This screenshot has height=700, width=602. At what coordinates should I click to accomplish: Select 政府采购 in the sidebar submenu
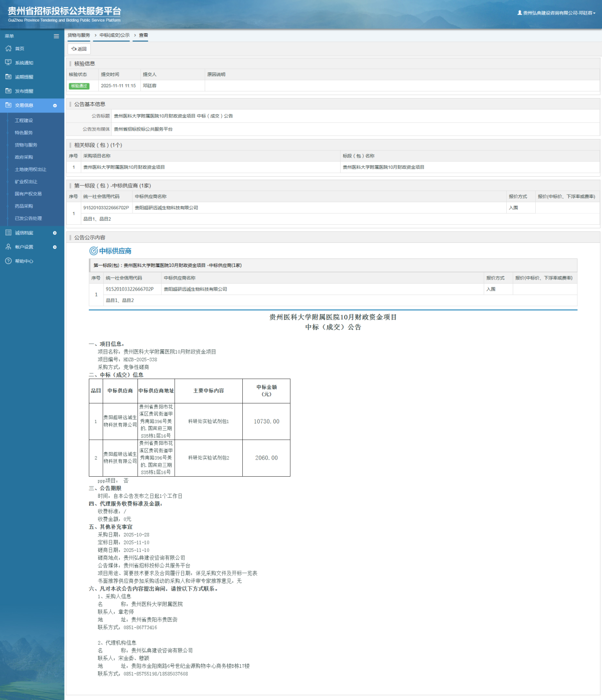coord(24,157)
